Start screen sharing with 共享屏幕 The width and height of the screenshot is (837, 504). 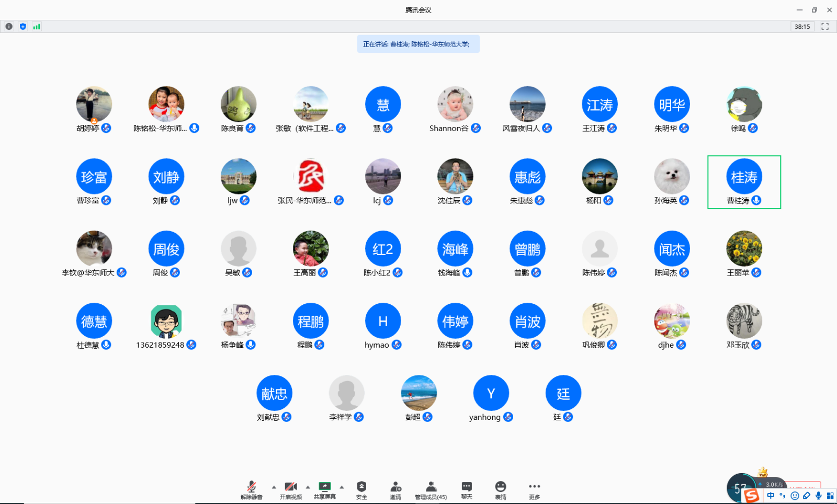click(x=325, y=490)
